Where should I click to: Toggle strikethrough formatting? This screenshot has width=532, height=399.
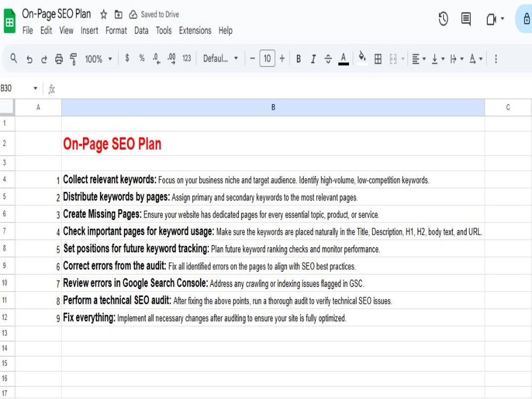328,59
